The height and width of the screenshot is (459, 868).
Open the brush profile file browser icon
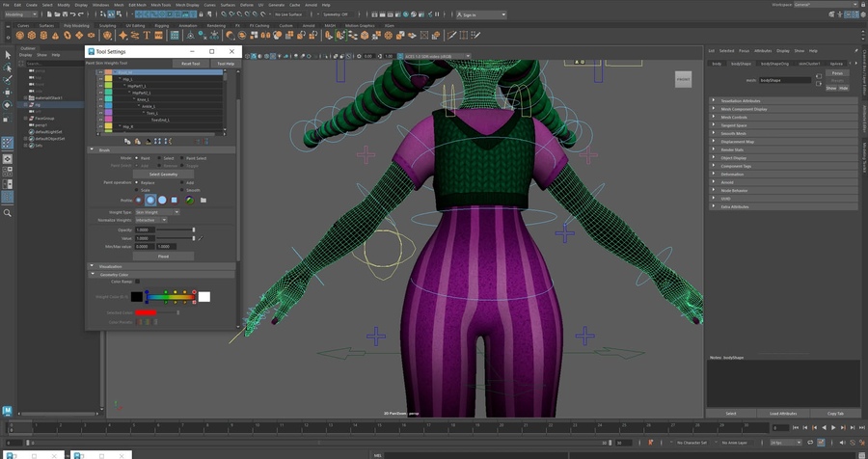click(x=203, y=201)
